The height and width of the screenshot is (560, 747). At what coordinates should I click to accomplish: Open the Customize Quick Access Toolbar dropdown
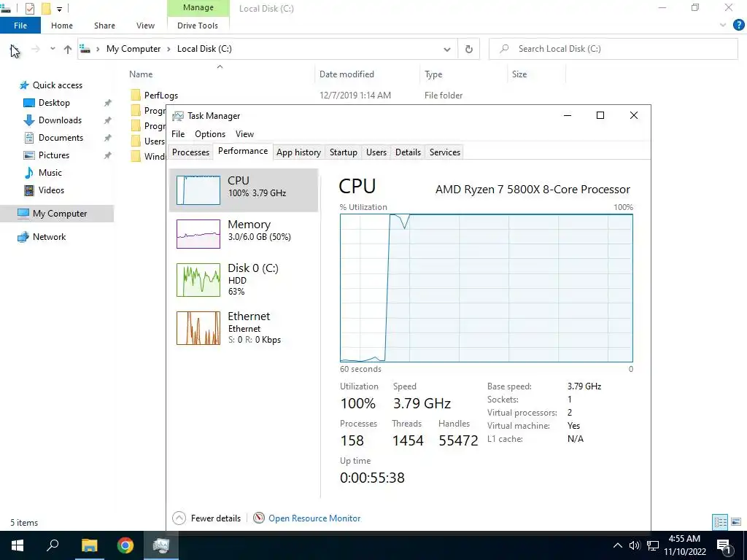(x=60, y=9)
